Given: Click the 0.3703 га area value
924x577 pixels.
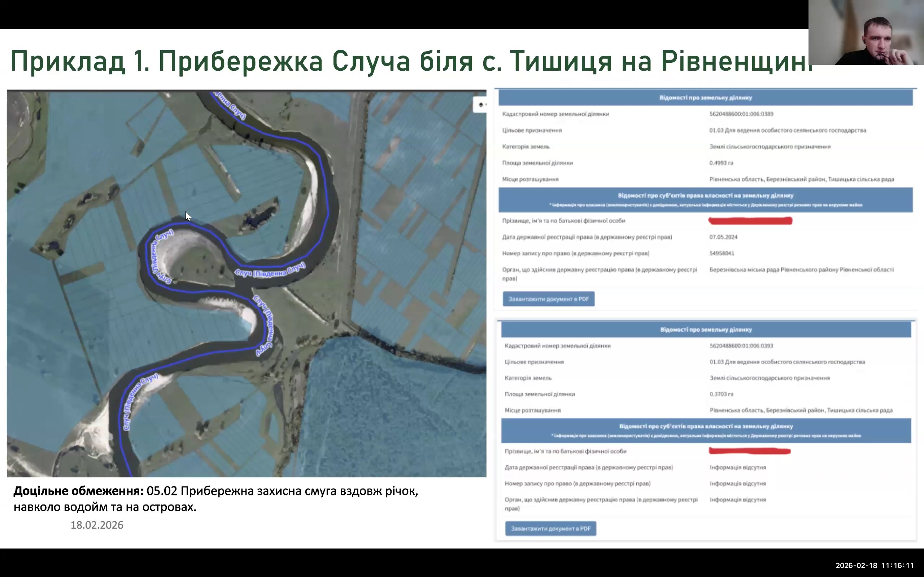Looking at the screenshot, I should 721,394.
